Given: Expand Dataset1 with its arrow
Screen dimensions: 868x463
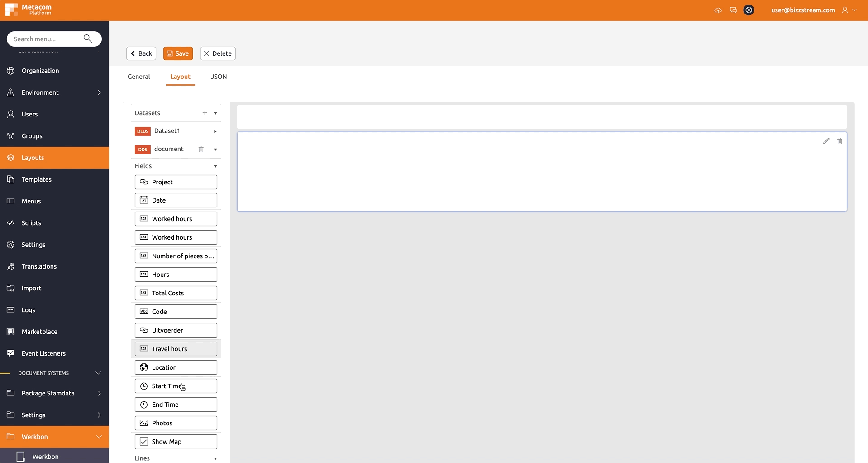Looking at the screenshot, I should coord(215,131).
